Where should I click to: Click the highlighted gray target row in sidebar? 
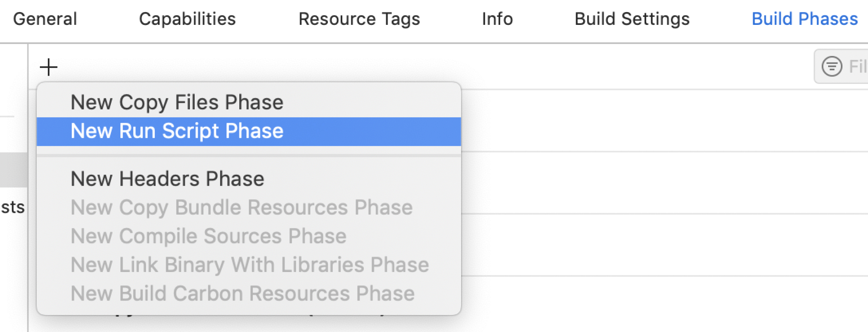coord(13,170)
